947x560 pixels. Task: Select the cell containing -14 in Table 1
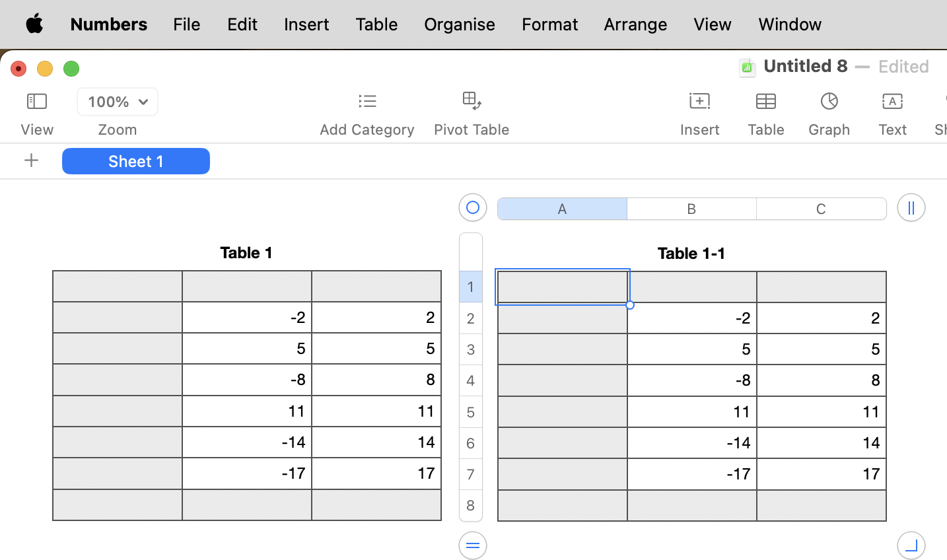point(247,442)
